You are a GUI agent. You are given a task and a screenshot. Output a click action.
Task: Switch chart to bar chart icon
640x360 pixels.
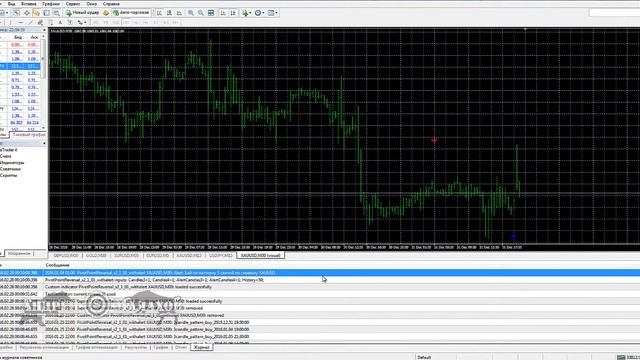(160, 13)
